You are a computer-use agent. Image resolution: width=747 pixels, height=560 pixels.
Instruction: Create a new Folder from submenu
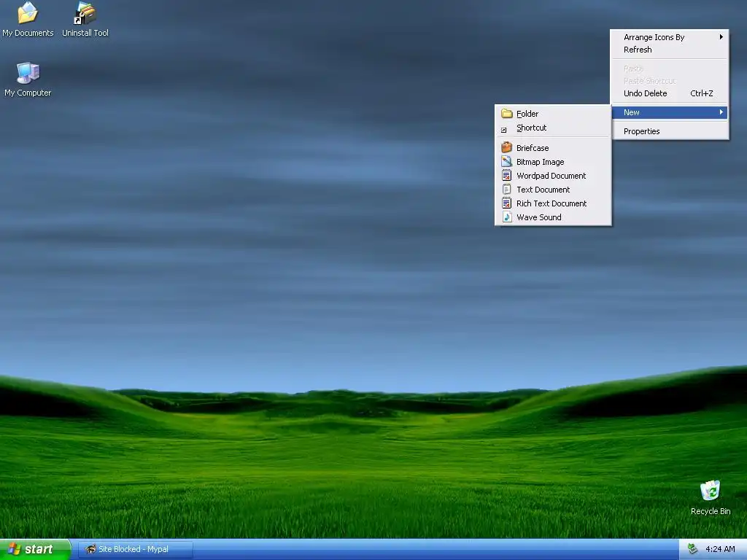click(x=553, y=114)
